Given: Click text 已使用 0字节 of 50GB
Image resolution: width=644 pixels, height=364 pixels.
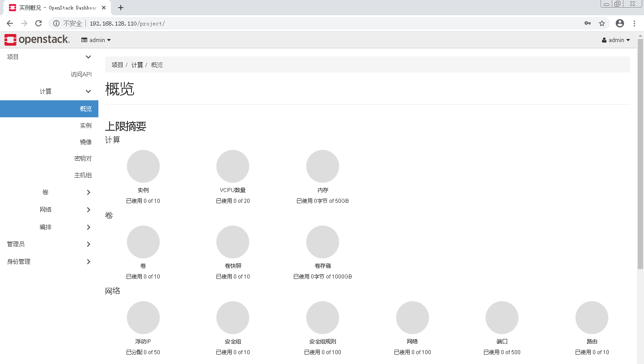Looking at the screenshot, I should click(x=322, y=201).
